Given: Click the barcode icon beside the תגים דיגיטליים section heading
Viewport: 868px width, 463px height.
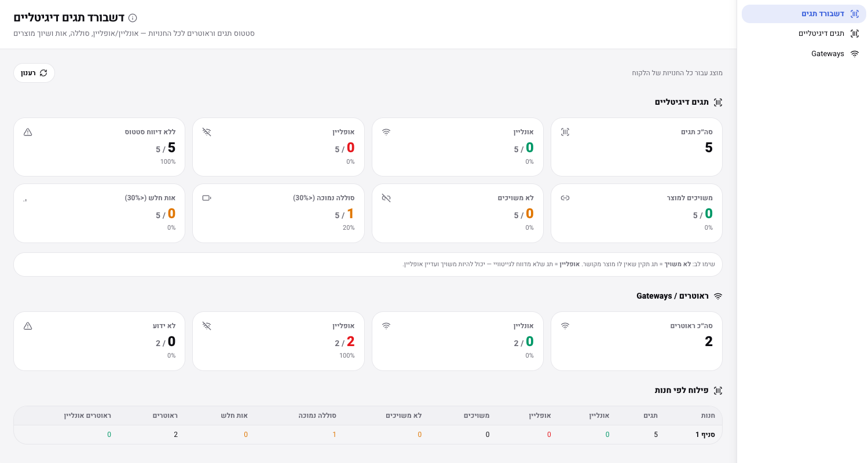Looking at the screenshot, I should (718, 102).
